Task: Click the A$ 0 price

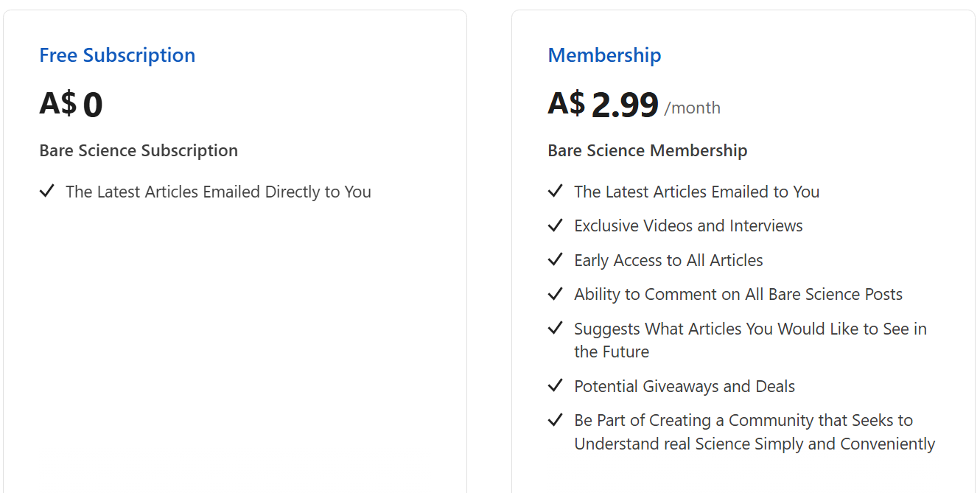Action: tap(71, 105)
